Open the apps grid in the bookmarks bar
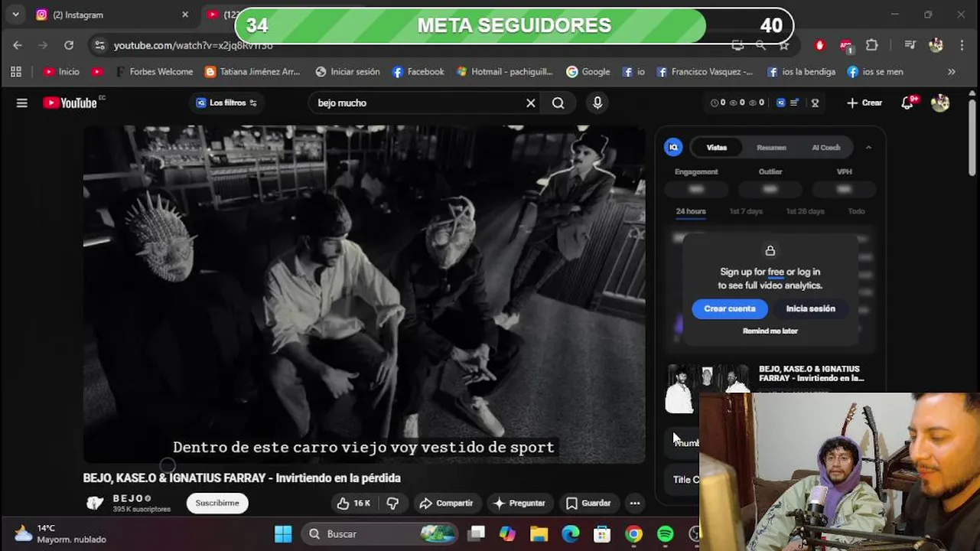The image size is (980, 551). (x=15, y=71)
